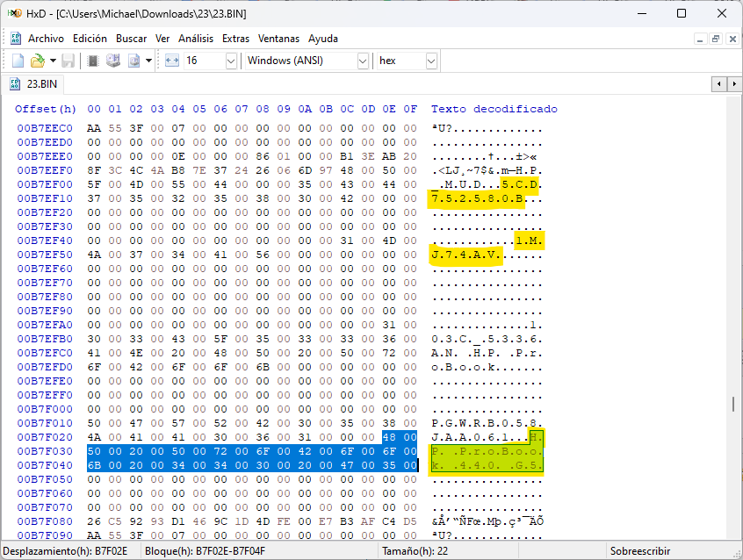The image size is (743, 560).
Task: Restore the inner document window
Action: click(x=716, y=39)
